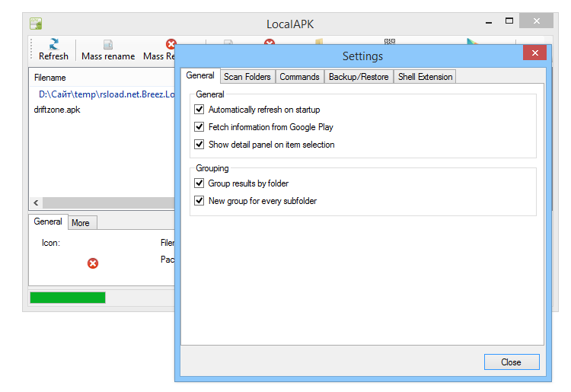Switch to the Scan Folders tab
Viewport: 571px width, 392px height.
pos(247,77)
